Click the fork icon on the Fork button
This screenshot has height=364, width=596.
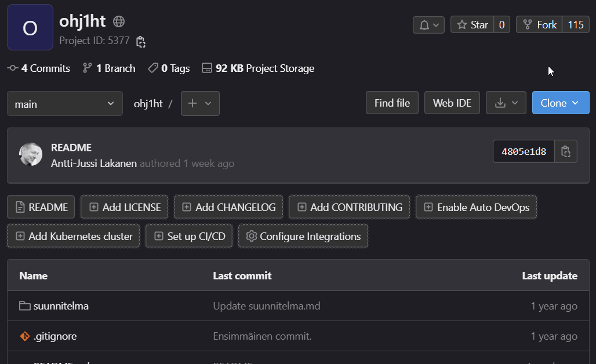click(x=526, y=24)
